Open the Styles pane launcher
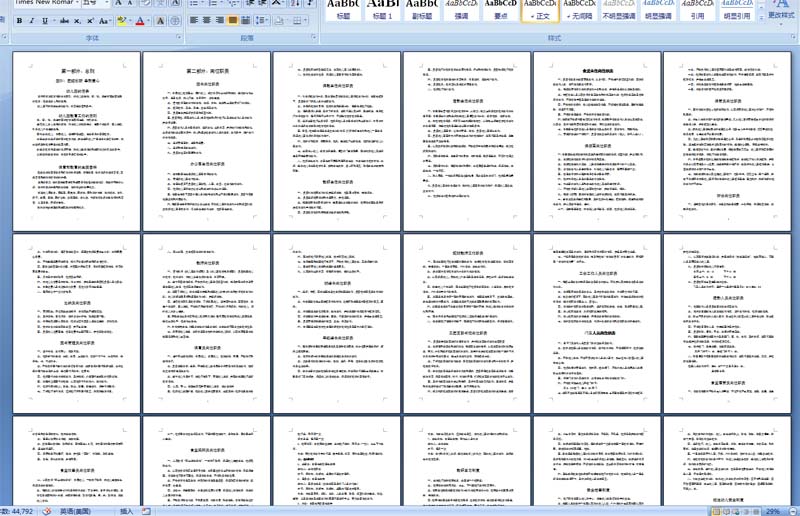800x516 pixels. coord(793,37)
